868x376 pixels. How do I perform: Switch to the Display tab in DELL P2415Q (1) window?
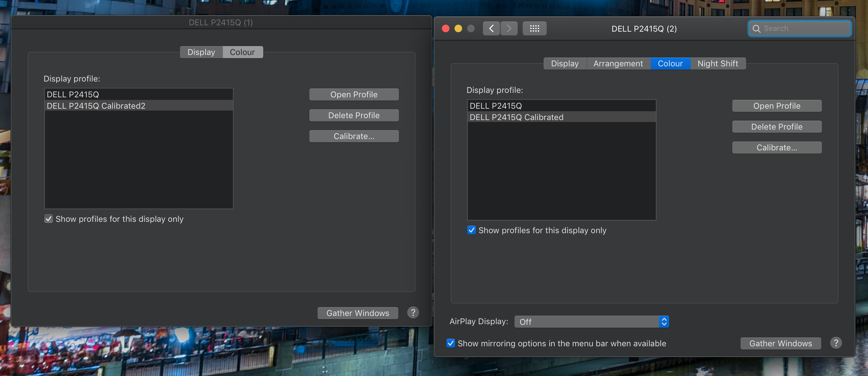coord(201,52)
